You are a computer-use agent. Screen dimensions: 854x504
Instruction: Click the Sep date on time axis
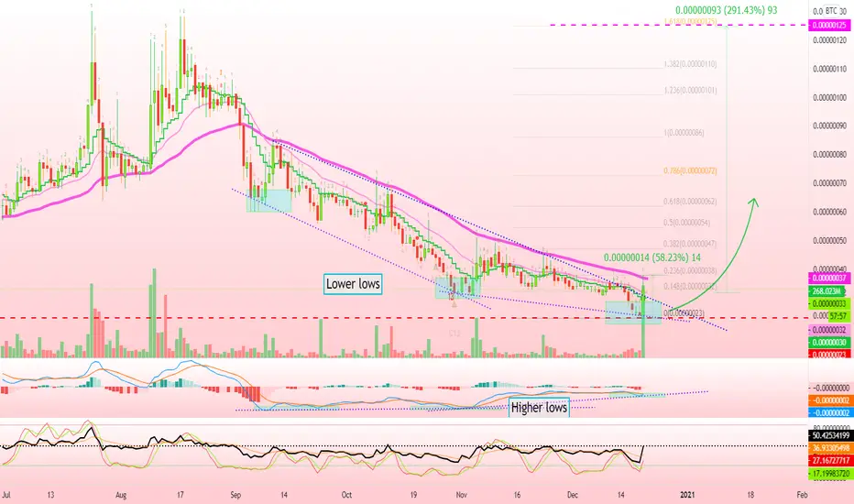point(235,495)
